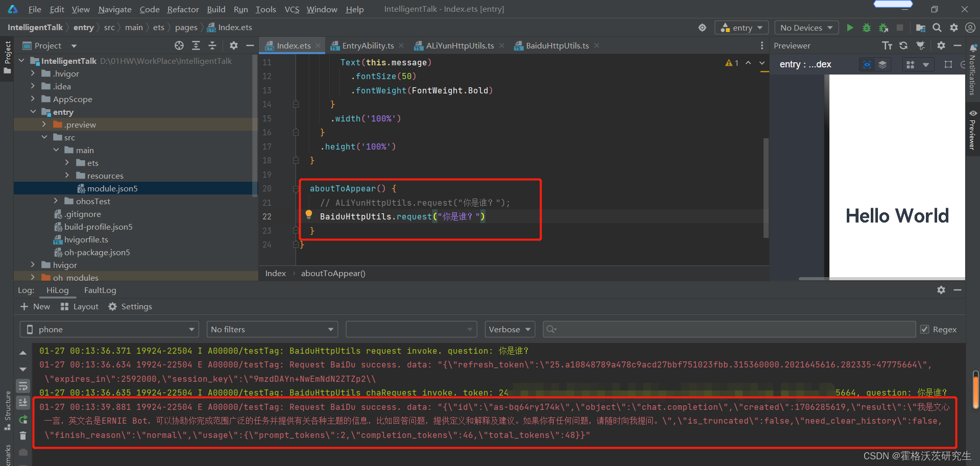Open the VCS menu

coord(292,9)
